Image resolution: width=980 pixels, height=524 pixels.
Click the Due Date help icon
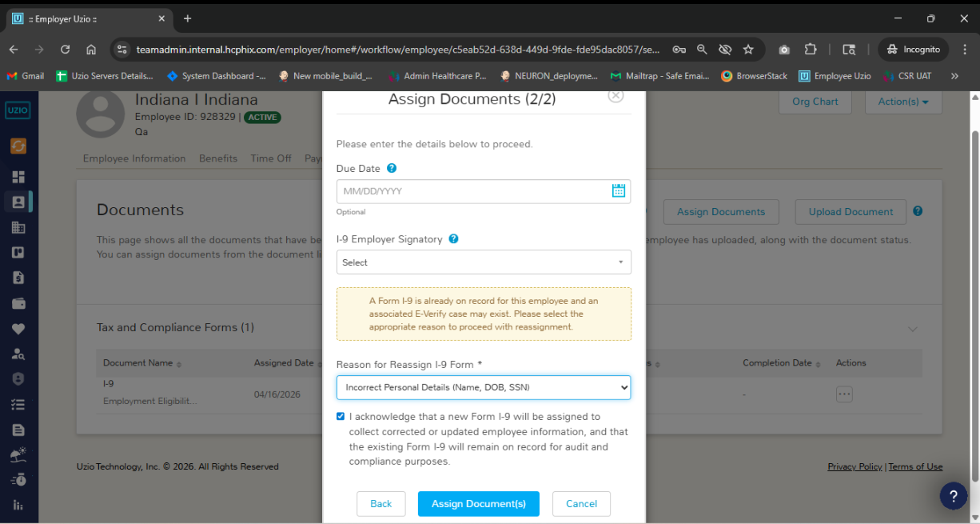point(392,169)
